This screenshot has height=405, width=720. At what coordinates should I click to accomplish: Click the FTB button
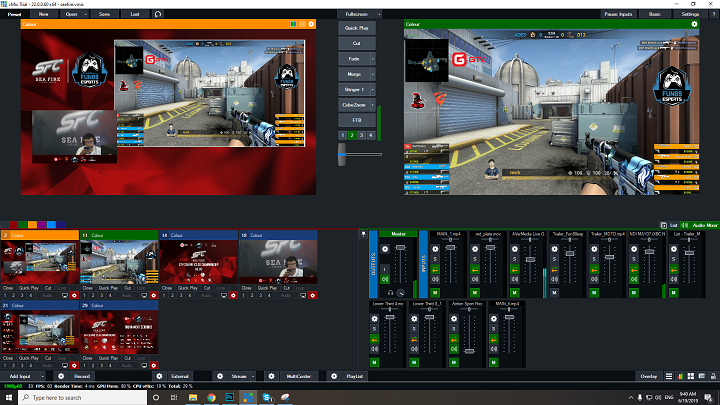click(x=357, y=120)
